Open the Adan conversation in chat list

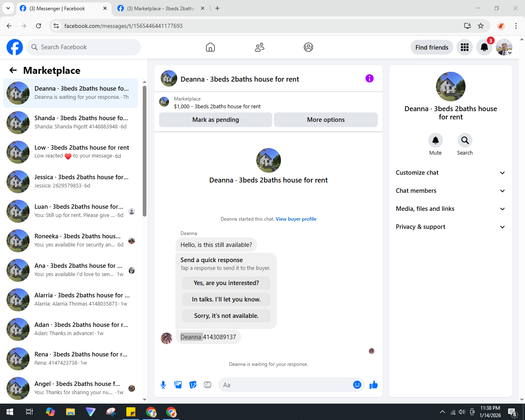pos(71,329)
